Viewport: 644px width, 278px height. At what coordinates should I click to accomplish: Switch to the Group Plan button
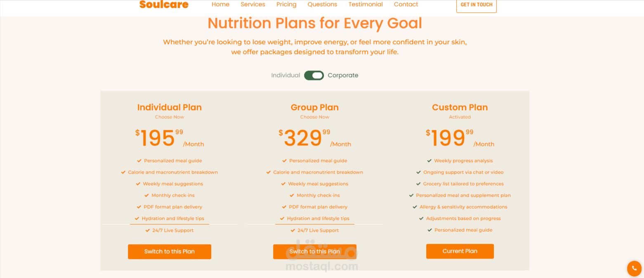315,252
